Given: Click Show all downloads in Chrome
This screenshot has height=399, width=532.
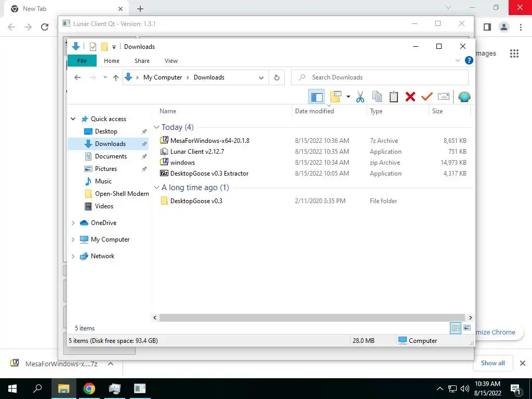Looking at the screenshot, I should [493, 363].
